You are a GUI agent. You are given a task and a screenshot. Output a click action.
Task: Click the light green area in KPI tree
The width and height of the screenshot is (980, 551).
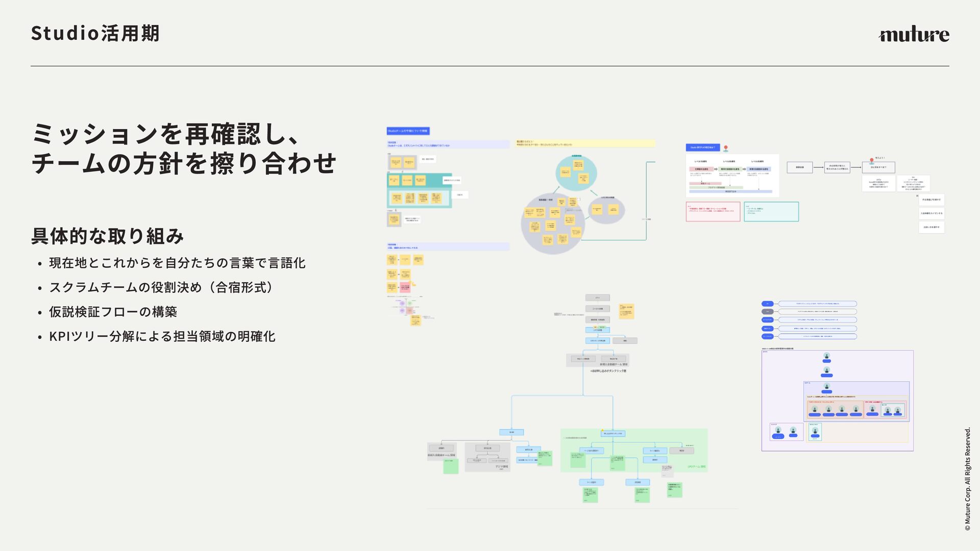click(x=633, y=449)
